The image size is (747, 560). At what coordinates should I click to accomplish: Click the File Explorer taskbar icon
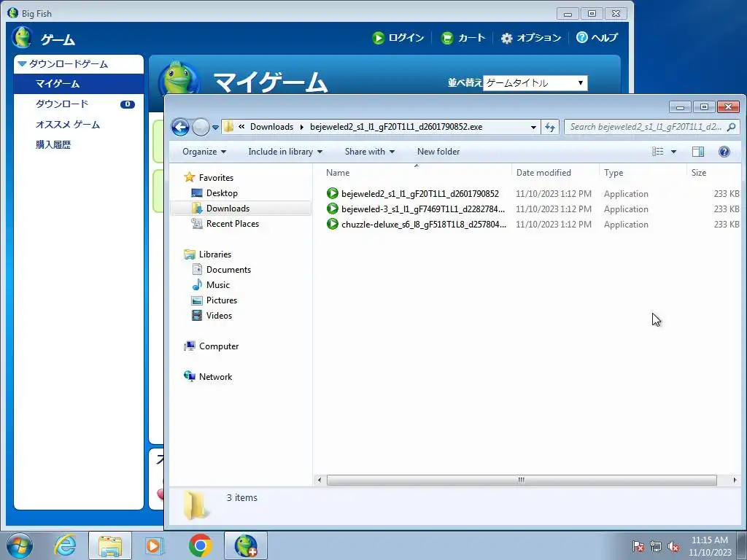110,545
